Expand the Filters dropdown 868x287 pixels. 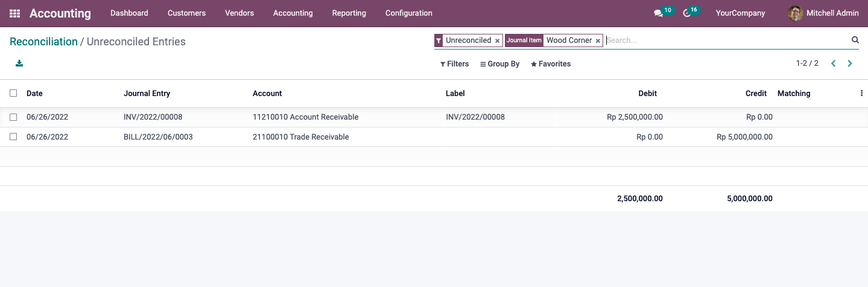[x=454, y=63]
